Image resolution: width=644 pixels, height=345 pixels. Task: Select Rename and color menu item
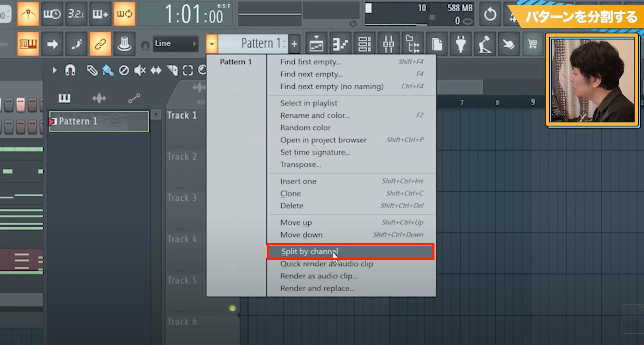tap(315, 115)
